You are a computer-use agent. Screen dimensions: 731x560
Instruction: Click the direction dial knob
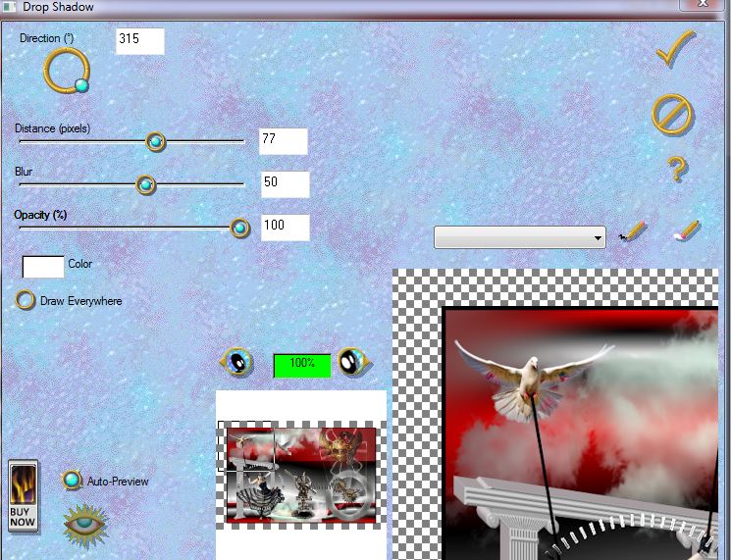pyautogui.click(x=81, y=85)
